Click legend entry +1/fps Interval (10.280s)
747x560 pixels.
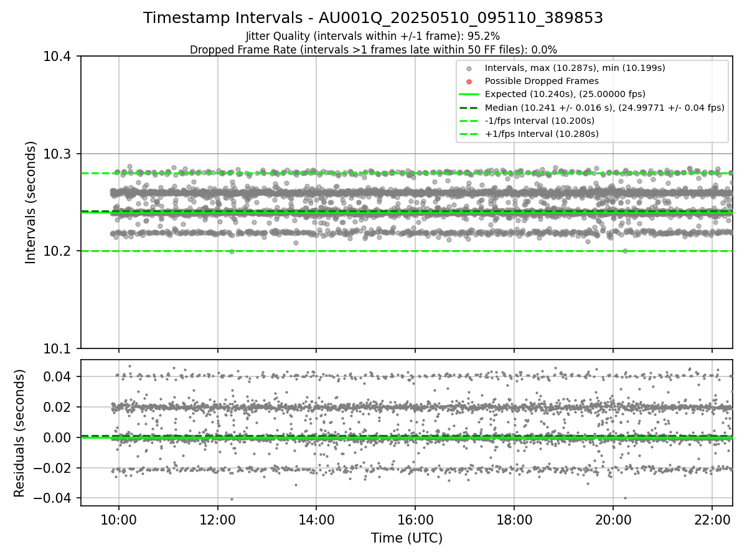point(542,134)
